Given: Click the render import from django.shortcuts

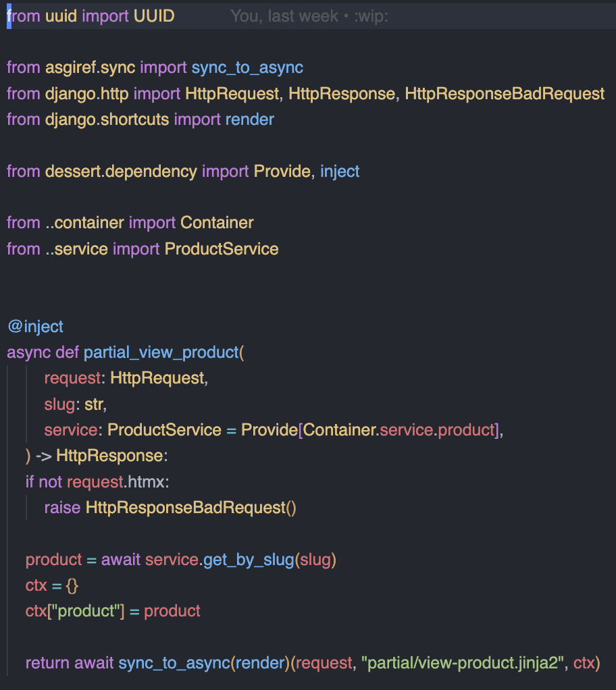Looking at the screenshot, I should click(250, 120).
